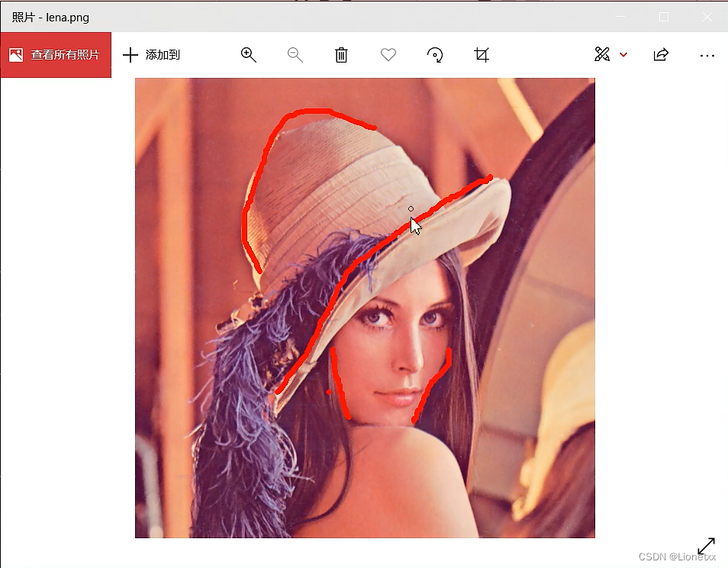Image resolution: width=728 pixels, height=568 pixels.
Task: Expand the edit options red chevron
Action: [x=623, y=55]
